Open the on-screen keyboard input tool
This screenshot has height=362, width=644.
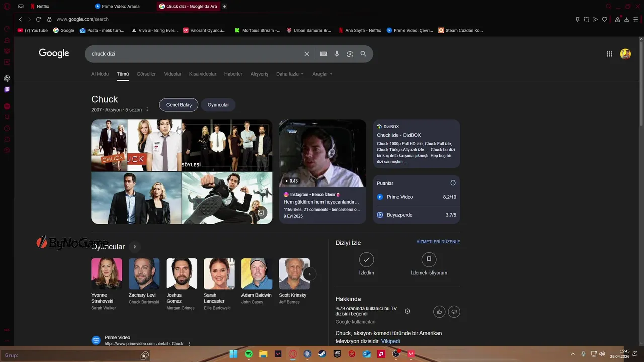pos(323,54)
